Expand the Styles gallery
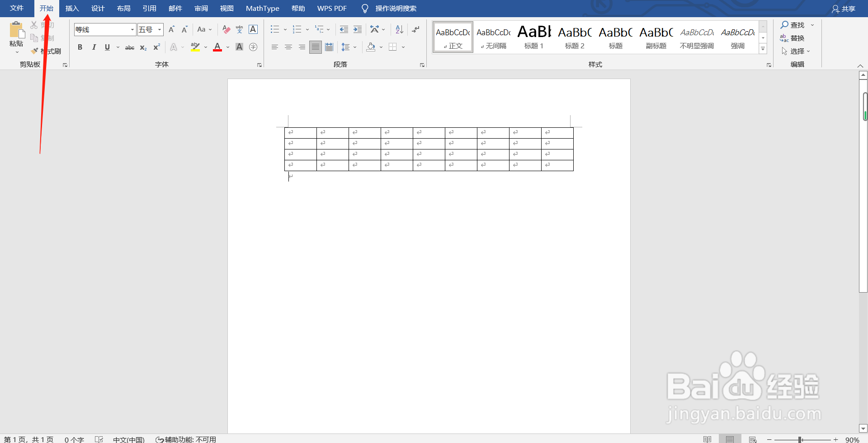Image resolution: width=868 pixels, height=443 pixels. point(763,49)
